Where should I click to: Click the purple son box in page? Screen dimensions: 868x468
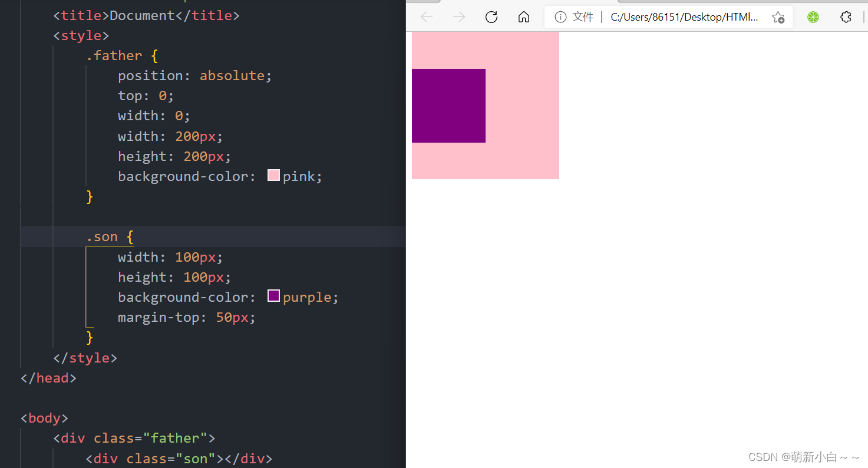[x=448, y=106]
